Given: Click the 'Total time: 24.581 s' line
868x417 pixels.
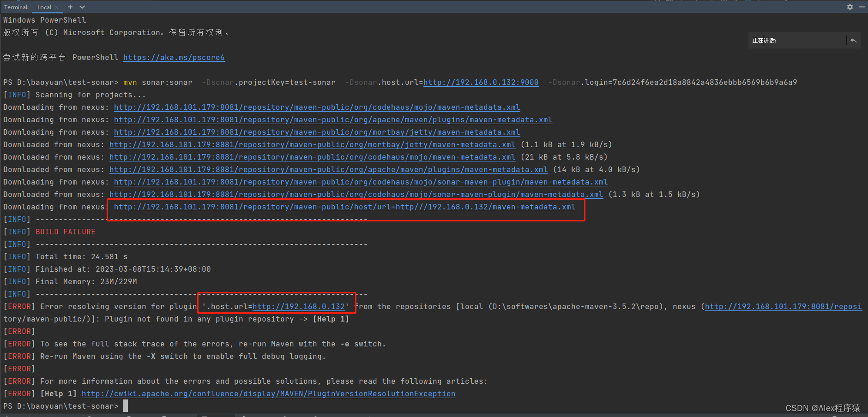Looking at the screenshot, I should pyautogui.click(x=82, y=256).
